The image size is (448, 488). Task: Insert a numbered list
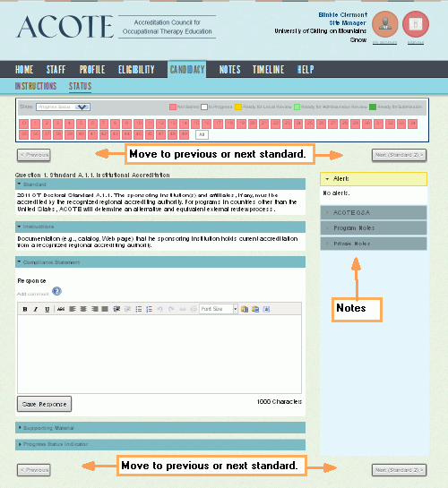click(x=149, y=309)
